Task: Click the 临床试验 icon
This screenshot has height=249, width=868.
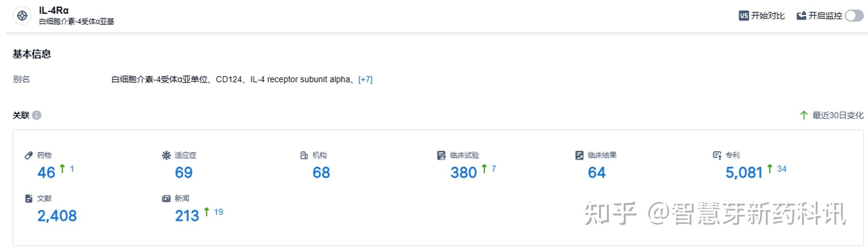Action: (441, 156)
